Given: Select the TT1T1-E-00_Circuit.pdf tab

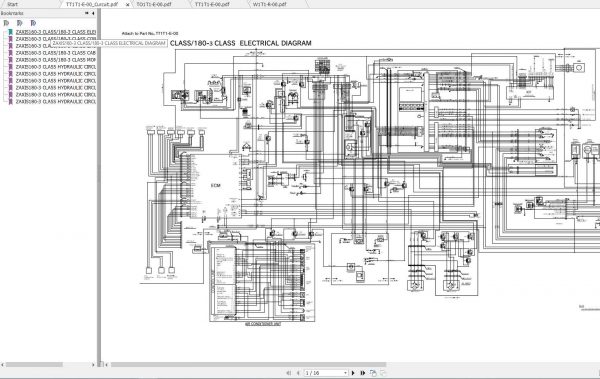Looking at the screenshot, I should point(91,4).
